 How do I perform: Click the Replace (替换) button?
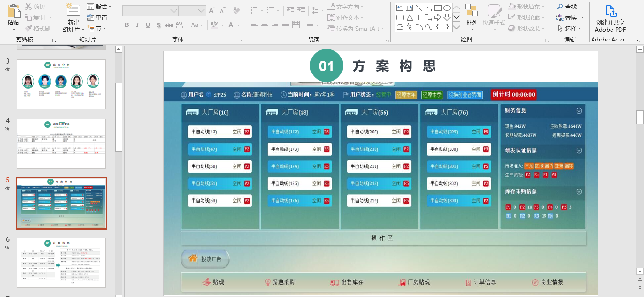(570, 17)
